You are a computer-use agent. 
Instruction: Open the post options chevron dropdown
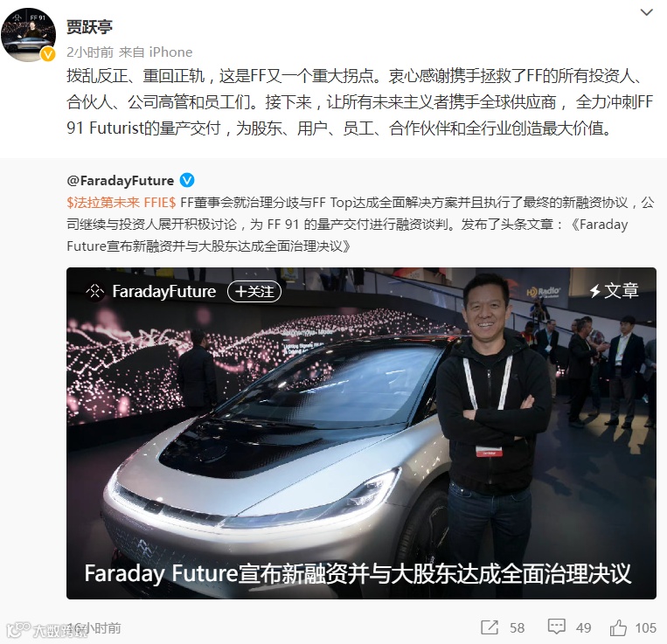coord(646,13)
